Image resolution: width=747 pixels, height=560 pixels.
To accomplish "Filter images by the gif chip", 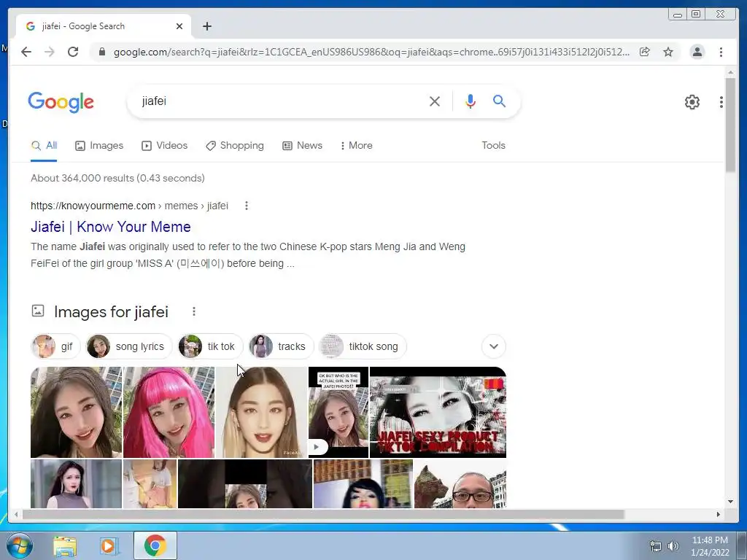I will coord(55,346).
